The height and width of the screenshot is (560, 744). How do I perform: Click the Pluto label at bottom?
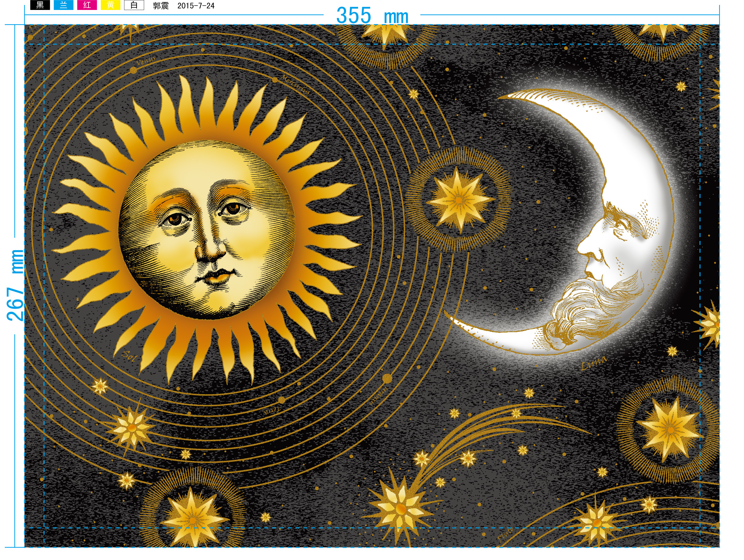[x=505, y=534]
